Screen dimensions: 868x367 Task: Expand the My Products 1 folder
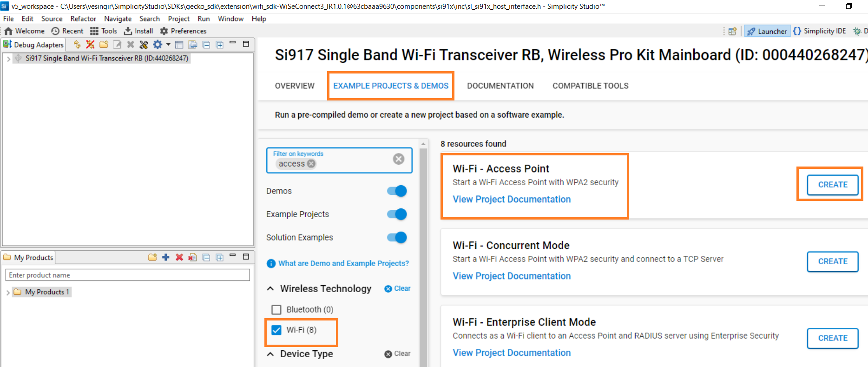click(x=8, y=292)
